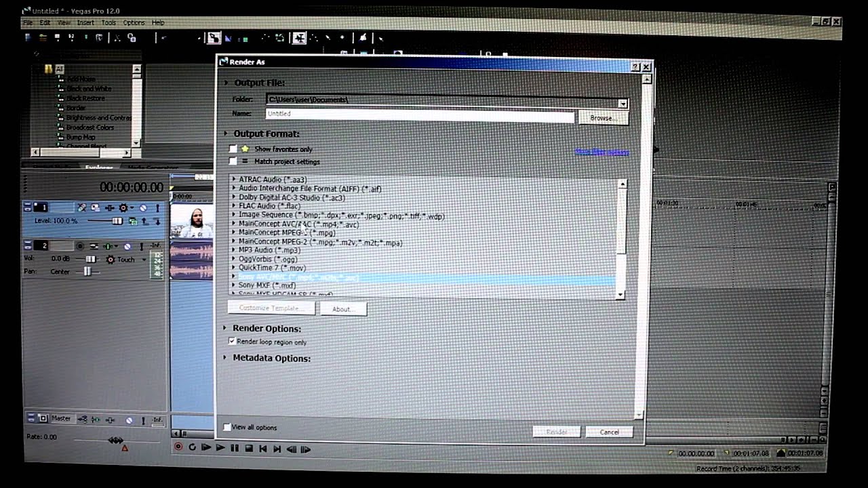
Task: Toggle the Solo icon on video track 1
Action: pyautogui.click(x=157, y=207)
